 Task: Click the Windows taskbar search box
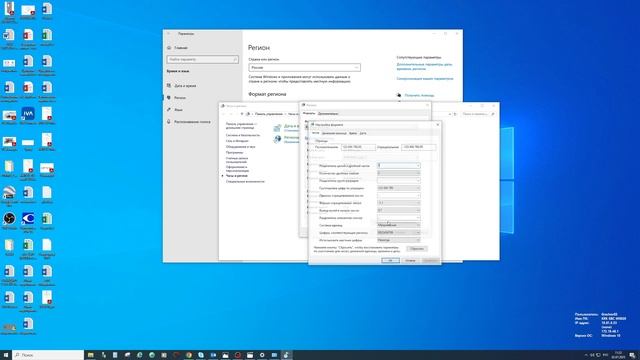(48, 355)
